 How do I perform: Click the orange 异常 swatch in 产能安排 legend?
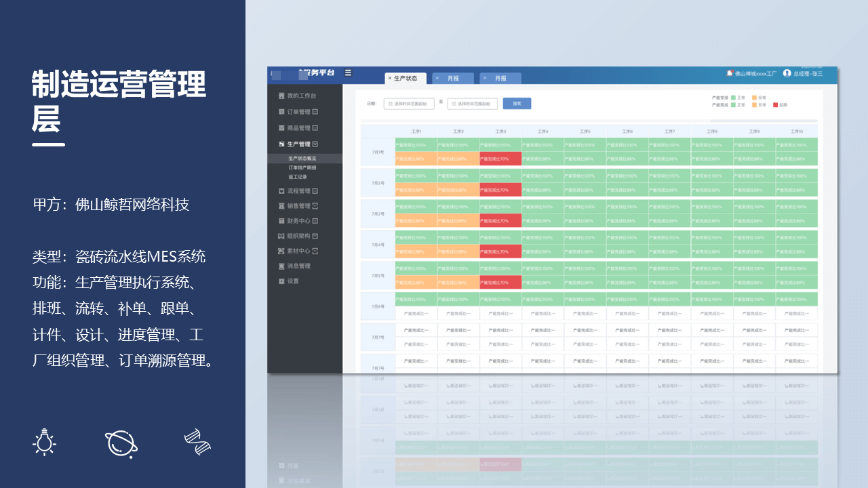coord(754,98)
